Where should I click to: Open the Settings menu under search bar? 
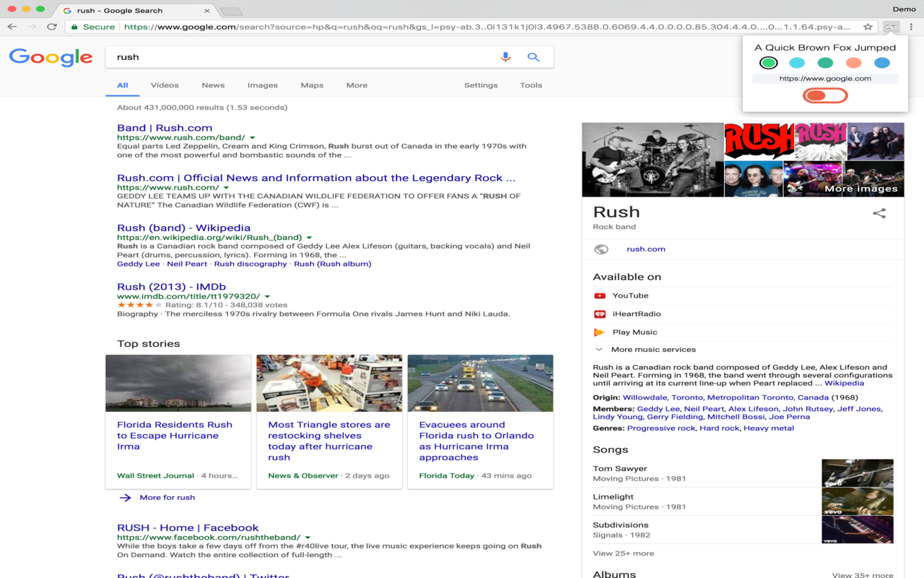pos(481,85)
